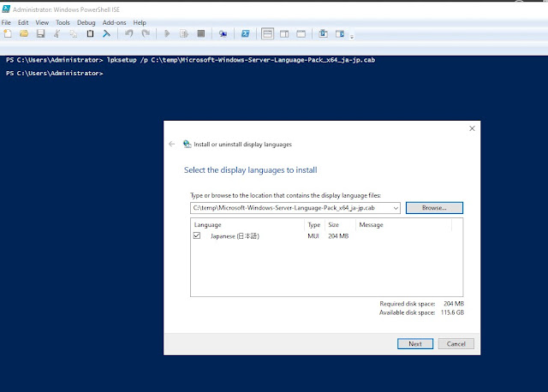Viewport: 548px width, 392px height.
Task: Click the Required disk space value 204 MB
Action: point(454,304)
